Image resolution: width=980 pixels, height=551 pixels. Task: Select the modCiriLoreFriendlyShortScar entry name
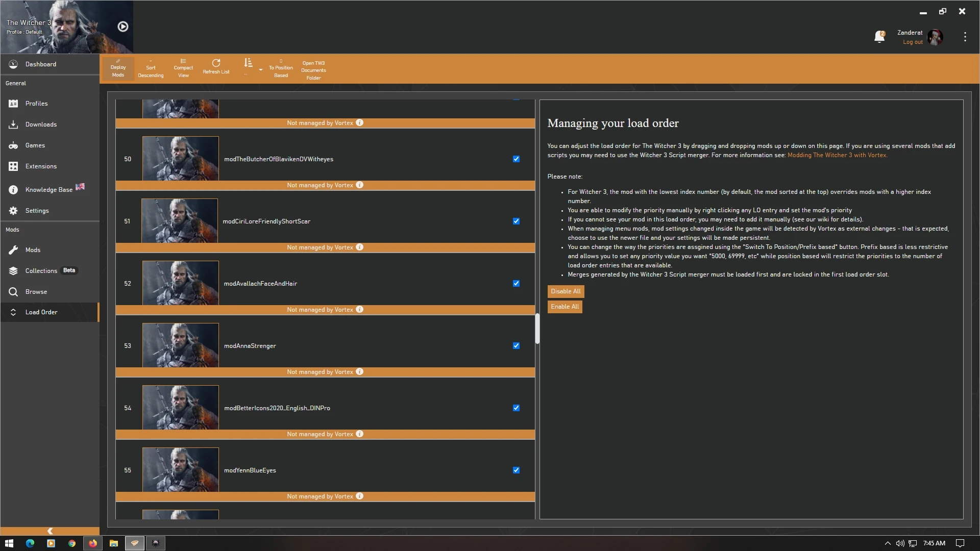point(266,221)
